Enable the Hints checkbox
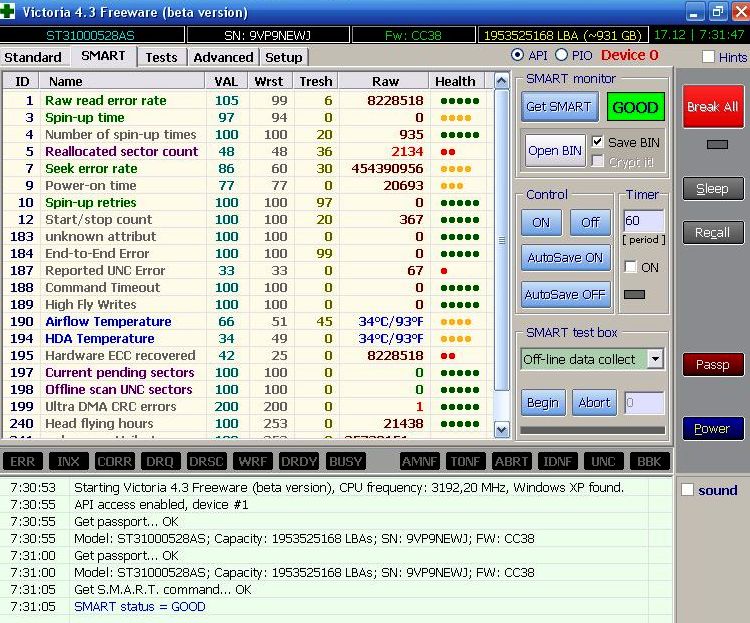The height and width of the screenshot is (623, 750). click(x=708, y=56)
